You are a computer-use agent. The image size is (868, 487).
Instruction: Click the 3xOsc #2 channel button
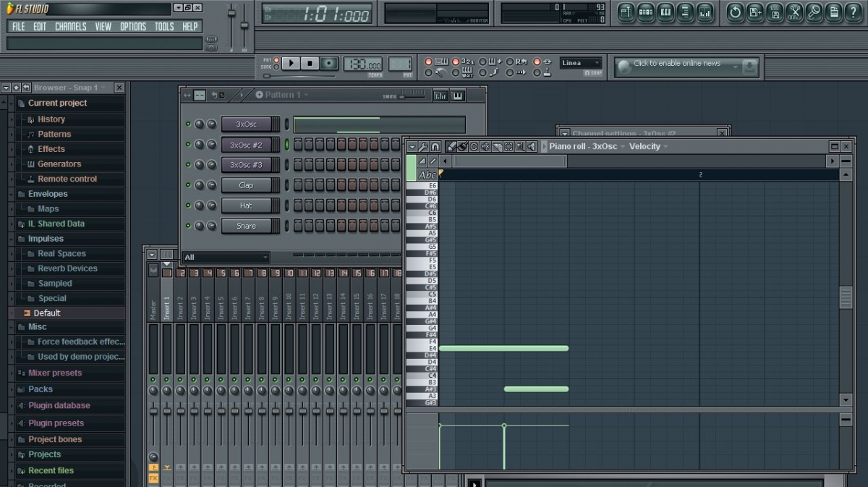pyautogui.click(x=246, y=145)
